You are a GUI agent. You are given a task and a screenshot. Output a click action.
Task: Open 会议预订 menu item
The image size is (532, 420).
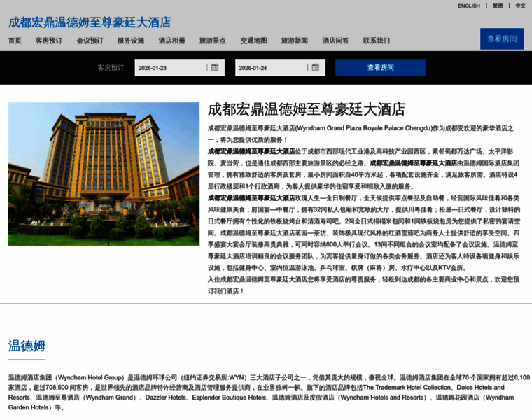pos(90,41)
